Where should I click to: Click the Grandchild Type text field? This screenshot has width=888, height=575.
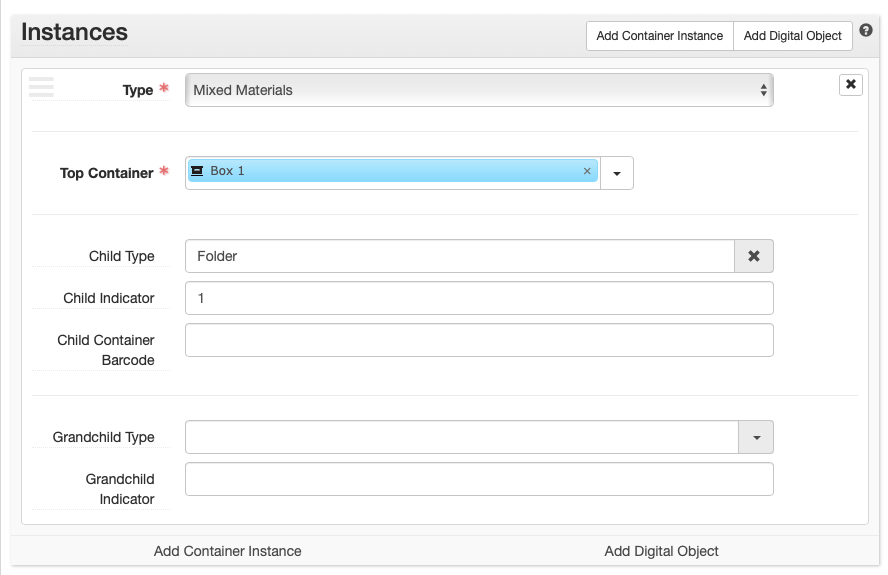click(461, 438)
